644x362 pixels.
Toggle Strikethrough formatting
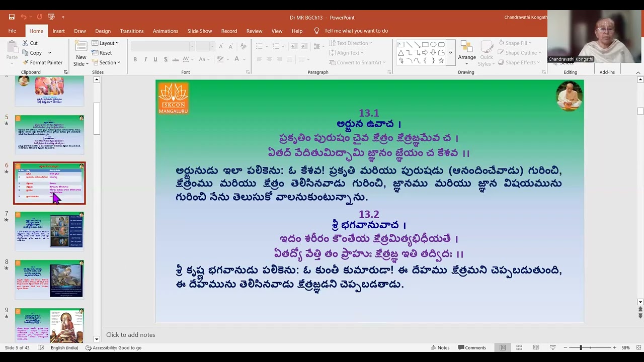pyautogui.click(x=176, y=59)
